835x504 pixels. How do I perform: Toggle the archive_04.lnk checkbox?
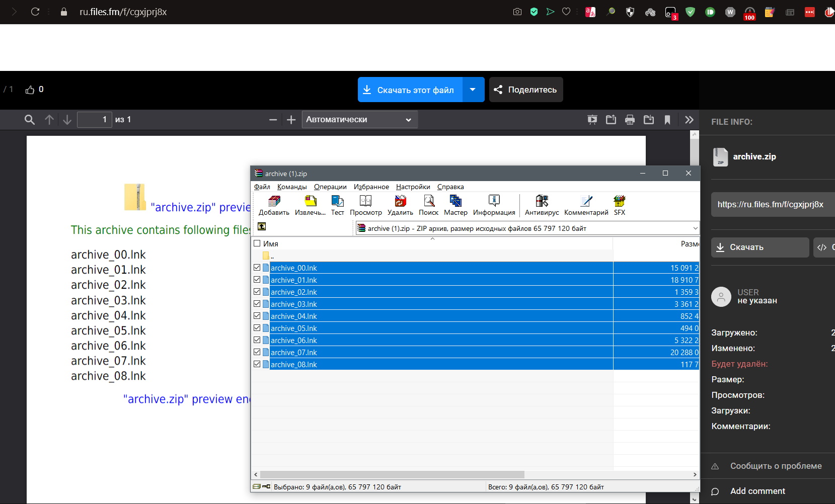pos(257,316)
